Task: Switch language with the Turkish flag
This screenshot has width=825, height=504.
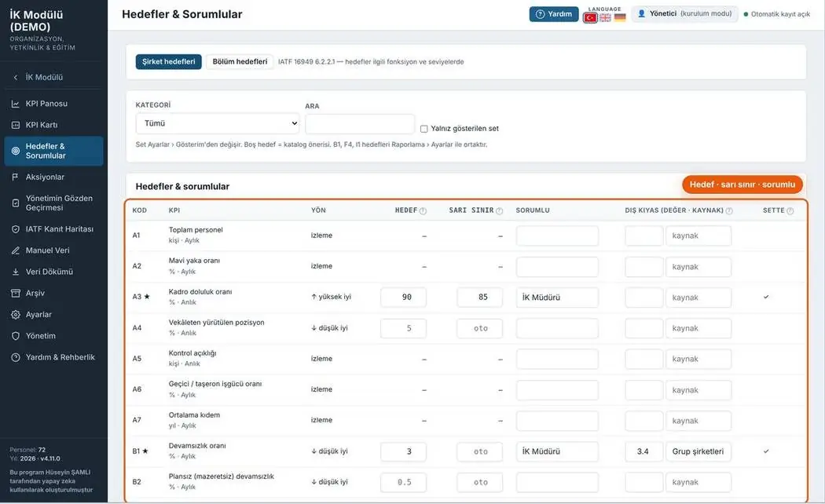Action: (590, 18)
